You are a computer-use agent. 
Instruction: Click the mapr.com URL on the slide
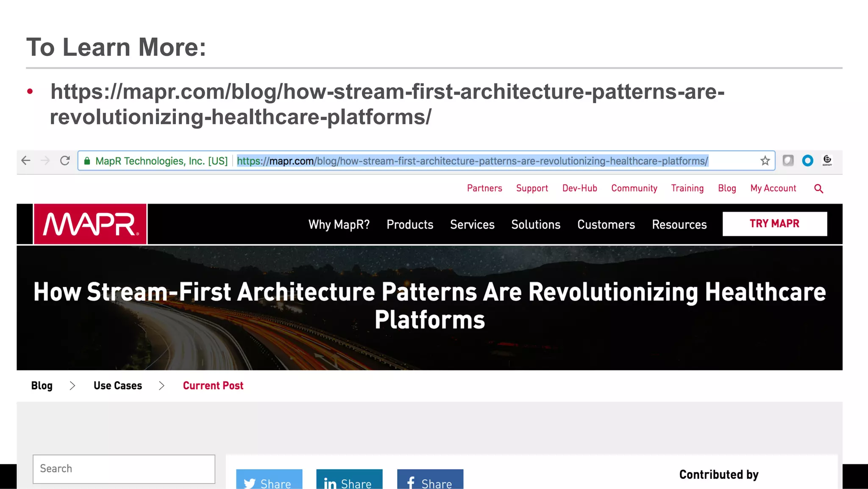pos(387,104)
